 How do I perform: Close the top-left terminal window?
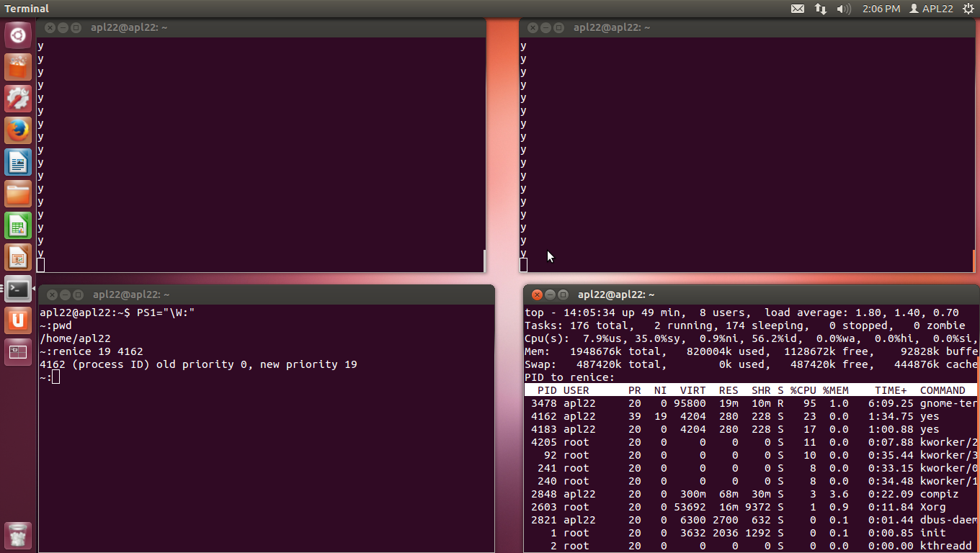(50, 28)
